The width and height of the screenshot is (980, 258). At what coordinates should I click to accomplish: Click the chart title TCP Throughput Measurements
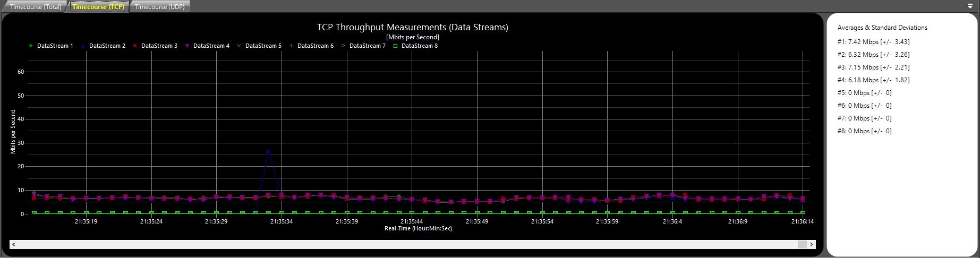point(413,27)
